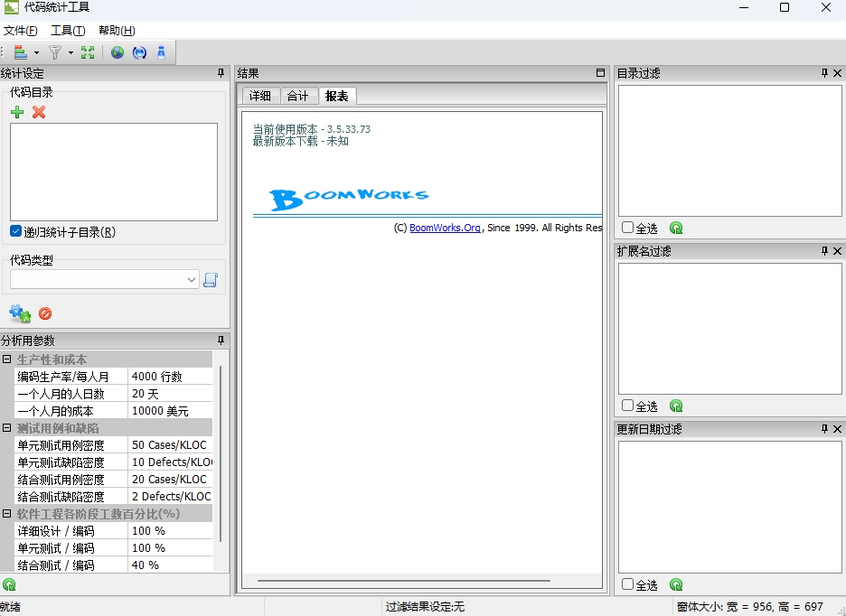Toggle 递归统计子目录(R) checkbox
Viewport: 846px width, 616px height.
point(15,231)
